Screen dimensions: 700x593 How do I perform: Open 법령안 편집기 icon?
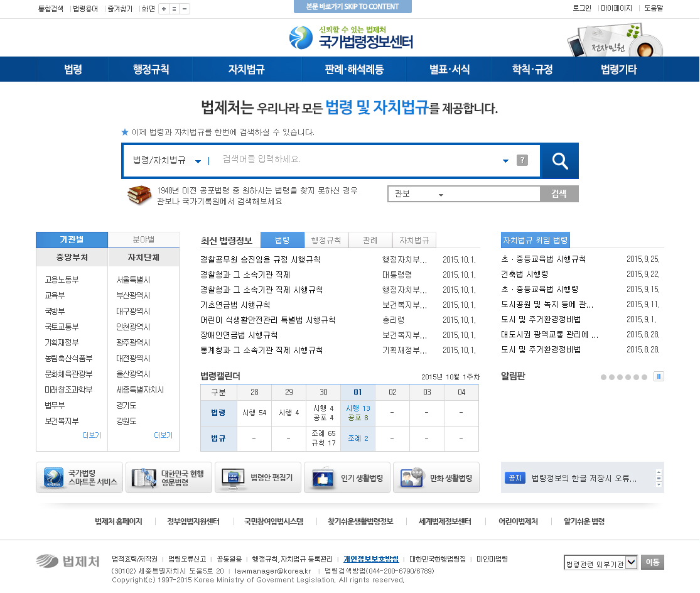(x=258, y=477)
